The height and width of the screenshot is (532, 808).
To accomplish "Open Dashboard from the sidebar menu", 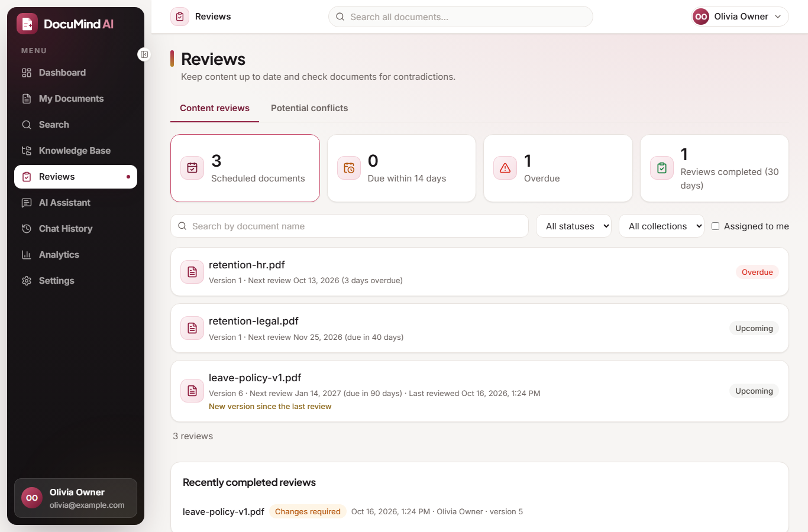I will click(76, 73).
